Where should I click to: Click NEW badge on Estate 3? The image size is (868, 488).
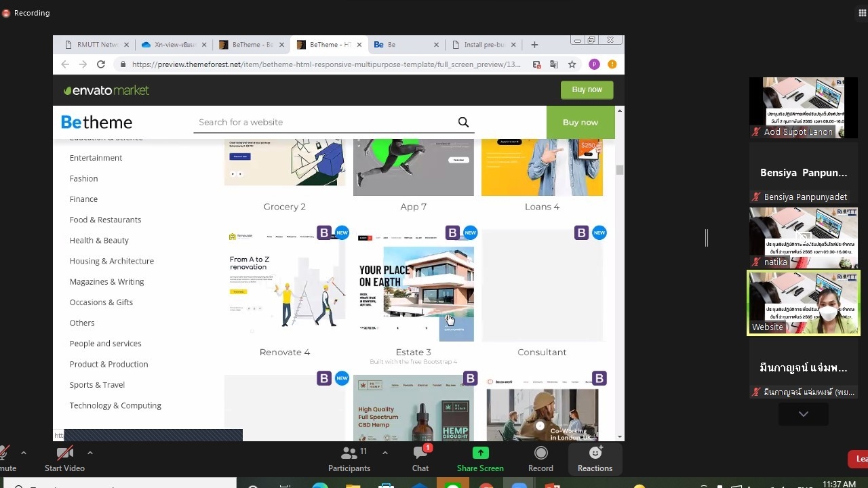tap(470, 232)
